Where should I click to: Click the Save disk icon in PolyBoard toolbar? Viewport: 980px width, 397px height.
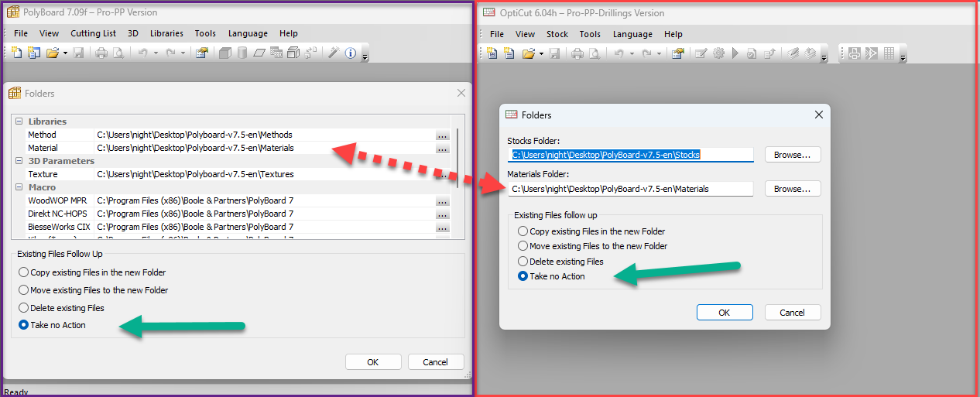pyautogui.click(x=78, y=53)
